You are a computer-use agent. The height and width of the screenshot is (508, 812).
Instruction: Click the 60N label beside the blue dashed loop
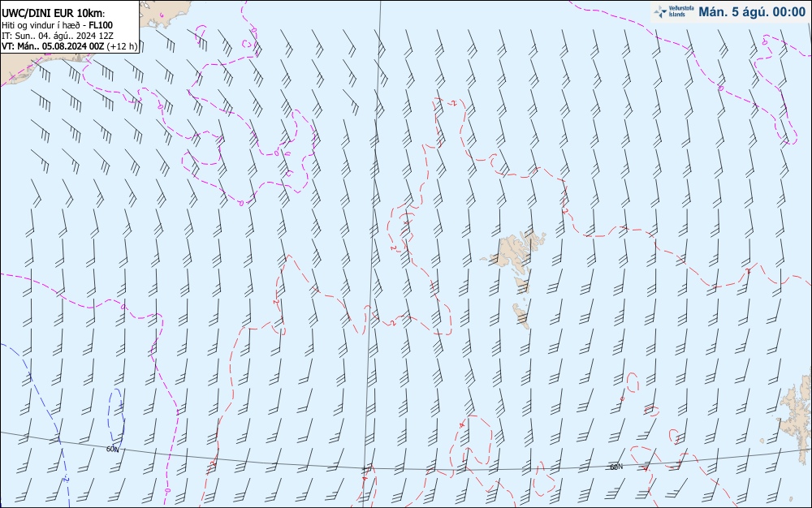click(112, 449)
